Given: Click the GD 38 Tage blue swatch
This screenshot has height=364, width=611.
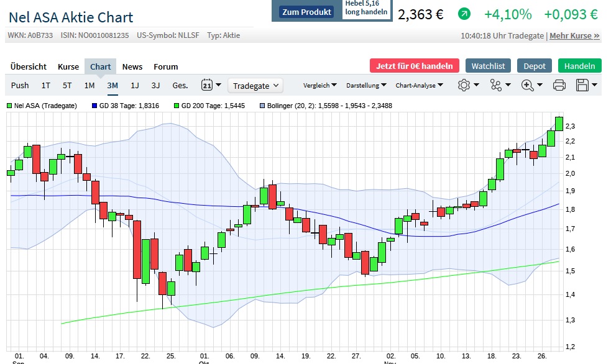Looking at the screenshot, I should 94,106.
